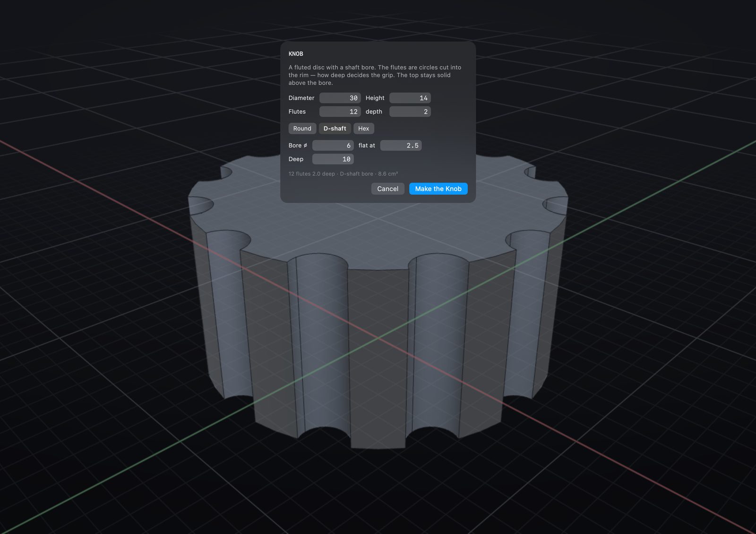Click the Diameter label
This screenshot has height=534, width=756.
tap(301, 98)
